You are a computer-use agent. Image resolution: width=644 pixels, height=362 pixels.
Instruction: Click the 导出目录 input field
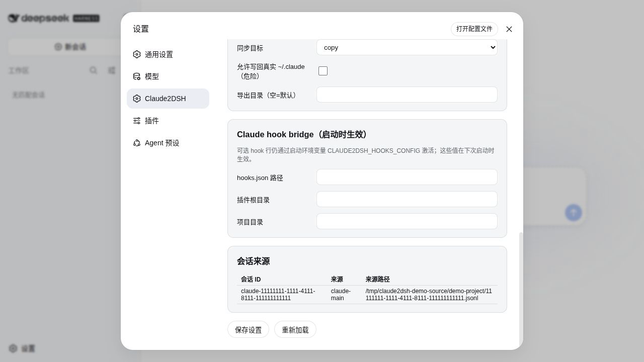pyautogui.click(x=407, y=95)
